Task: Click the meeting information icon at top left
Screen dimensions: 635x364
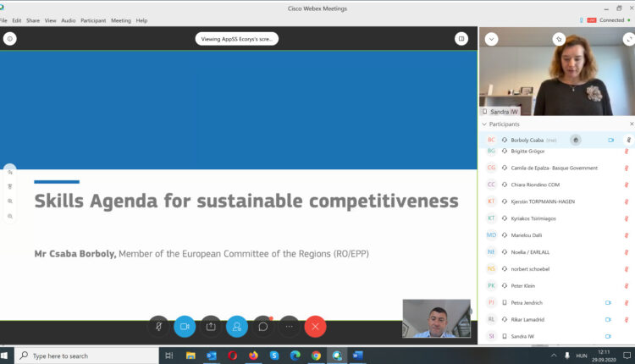Action: (9, 38)
